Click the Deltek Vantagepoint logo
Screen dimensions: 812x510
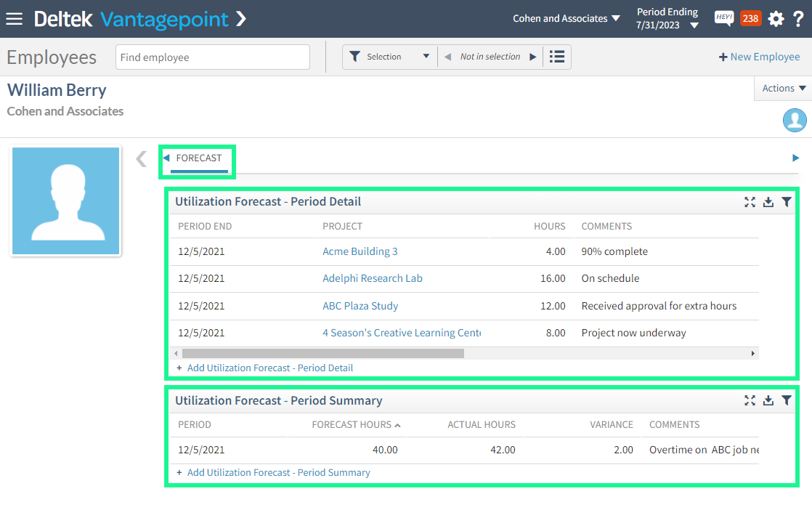(x=131, y=19)
